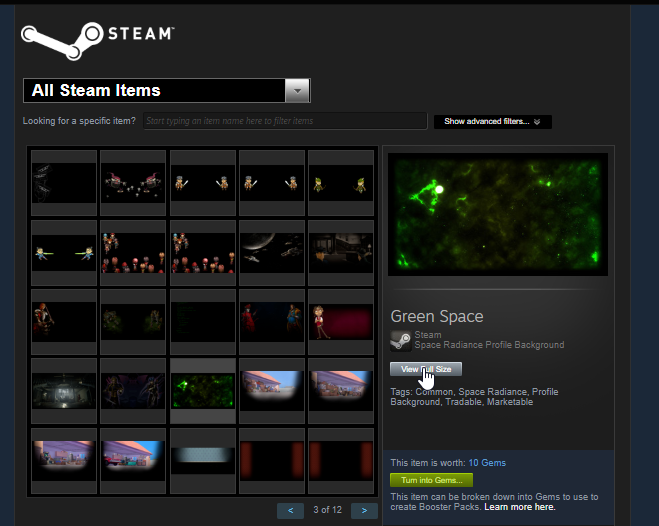
Task: Select the purple anime characters thumbnail
Action: pyautogui.click(x=133, y=391)
